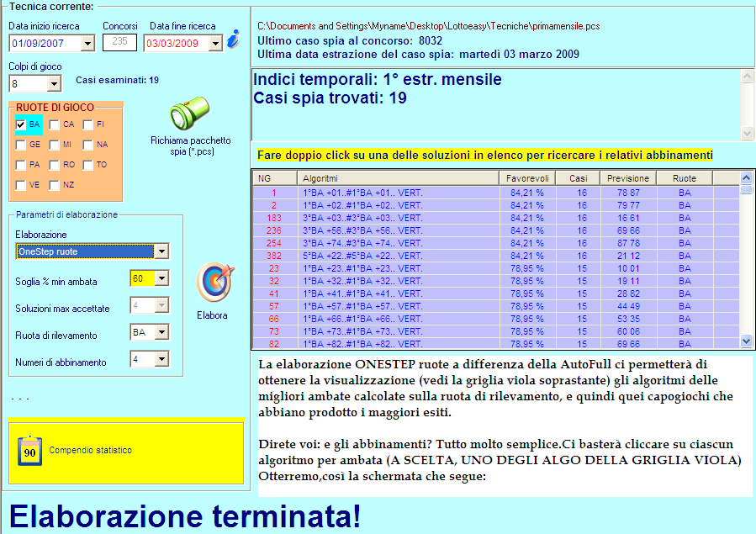Click Elaborazione terminata! status text
This screenshot has height=534, width=756.
(x=185, y=515)
